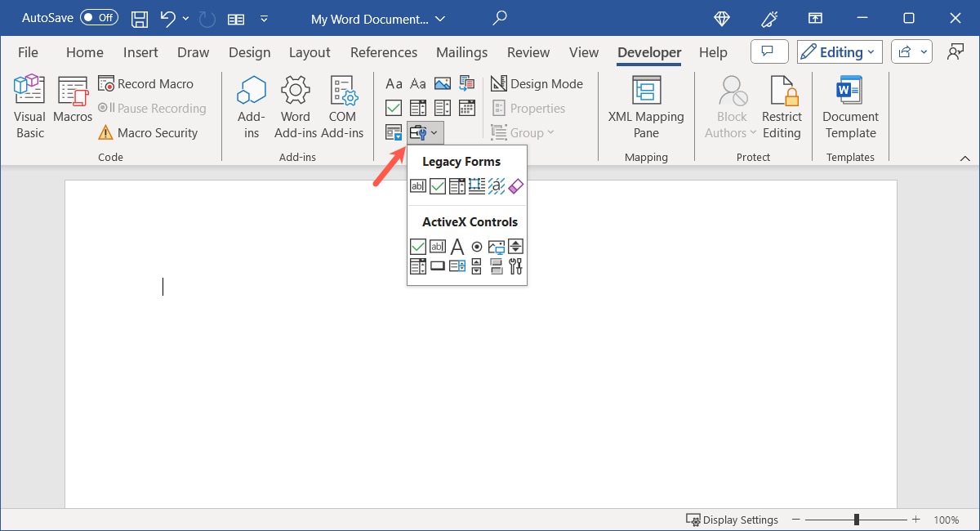Viewport: 980px width, 531px height.
Task: Select the Check Box content control
Action: 394,108
